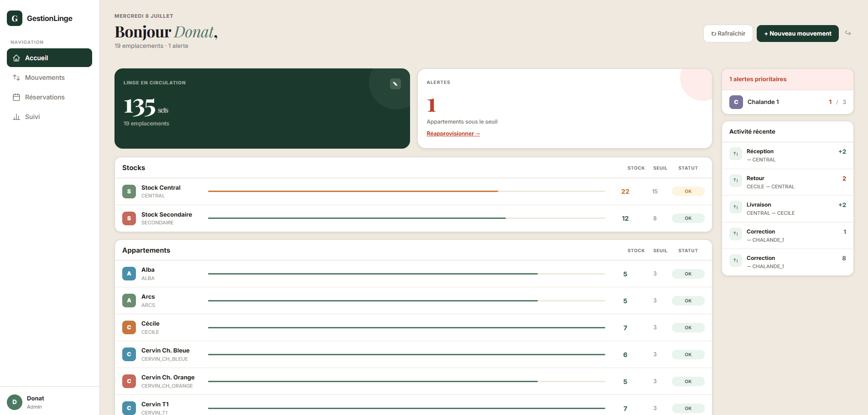
Task: Click the Retour activity icon
Action: (735, 181)
